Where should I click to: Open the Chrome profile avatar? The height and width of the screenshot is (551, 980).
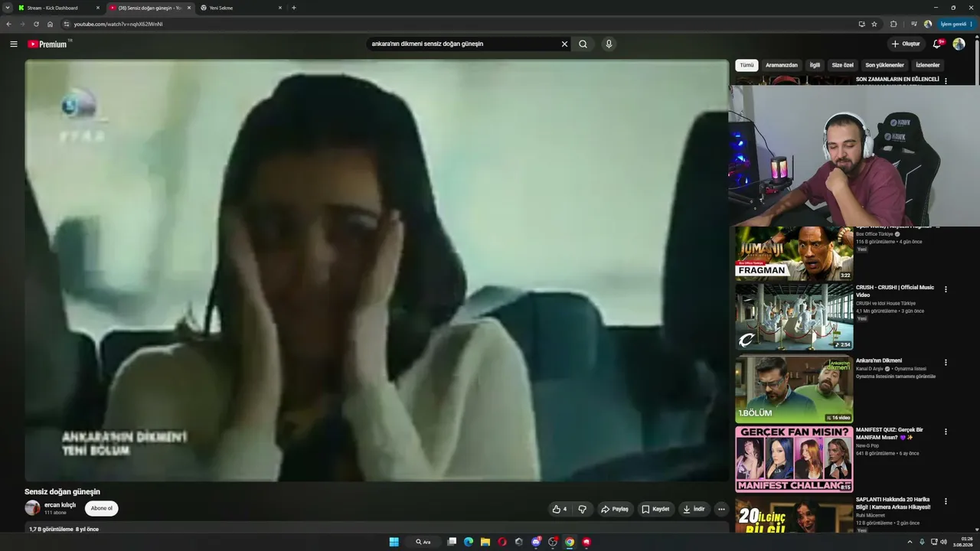[x=928, y=24]
